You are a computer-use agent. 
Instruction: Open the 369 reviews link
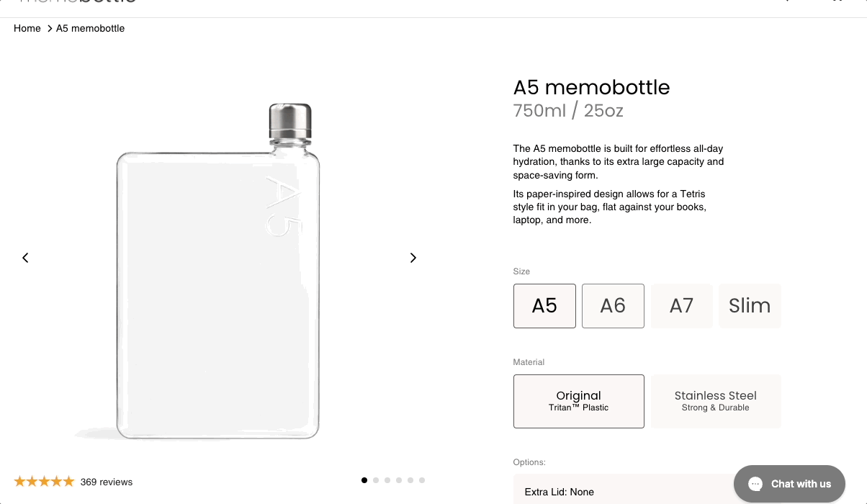click(x=107, y=482)
